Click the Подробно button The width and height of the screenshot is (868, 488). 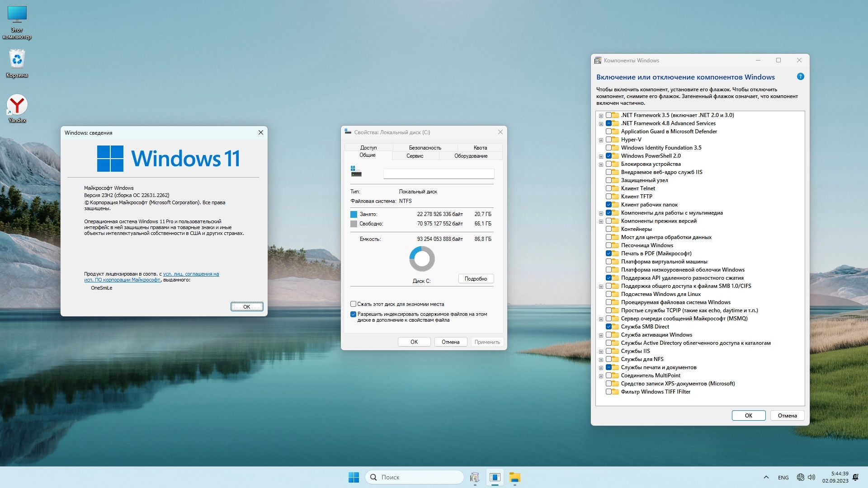tap(476, 279)
